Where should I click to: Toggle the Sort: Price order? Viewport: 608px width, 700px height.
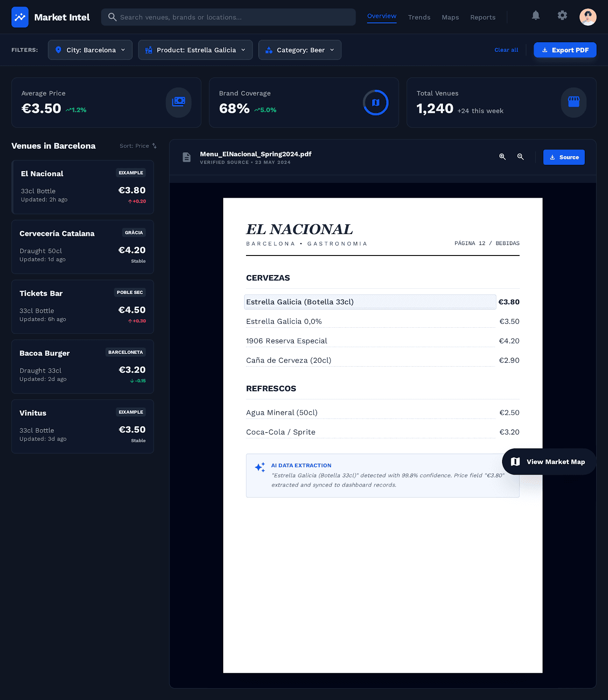pyautogui.click(x=138, y=146)
